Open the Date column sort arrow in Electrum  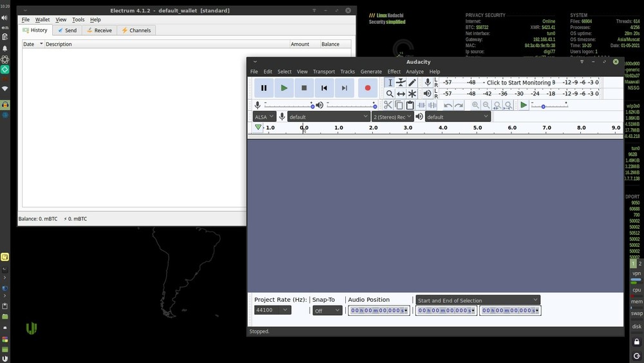pos(41,44)
